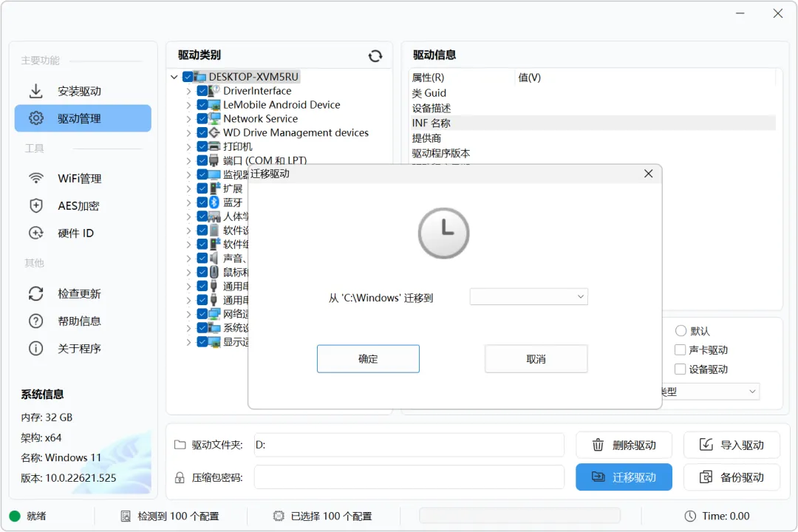Click the backup icon in the 备份驱动 button
Viewport: 798px width, 532px height.
coord(706,477)
